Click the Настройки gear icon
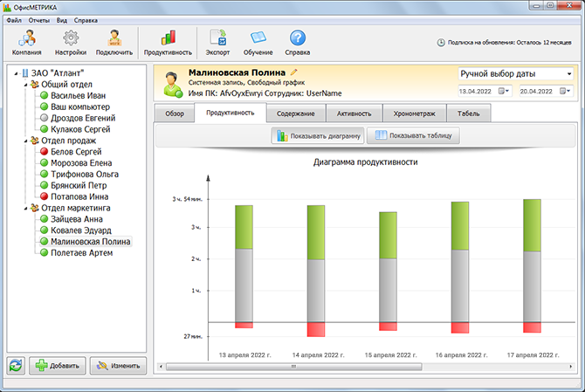585x392 pixels. tap(72, 41)
